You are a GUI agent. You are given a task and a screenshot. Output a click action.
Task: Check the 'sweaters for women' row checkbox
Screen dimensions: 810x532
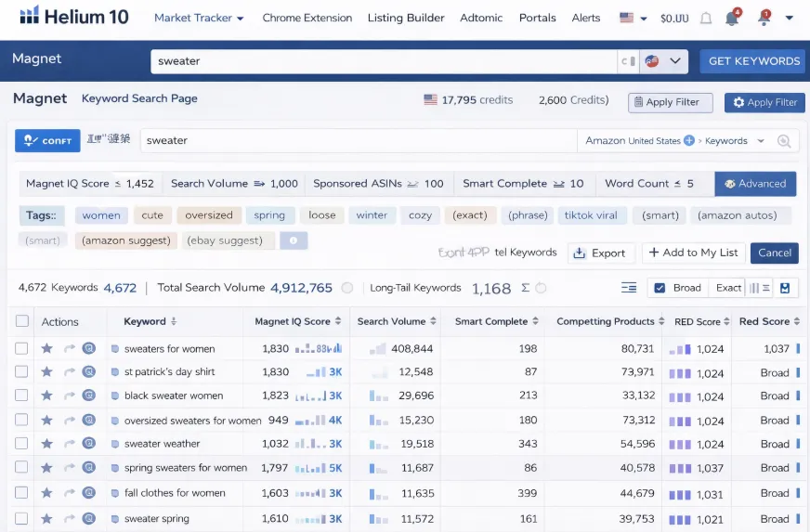click(21, 349)
